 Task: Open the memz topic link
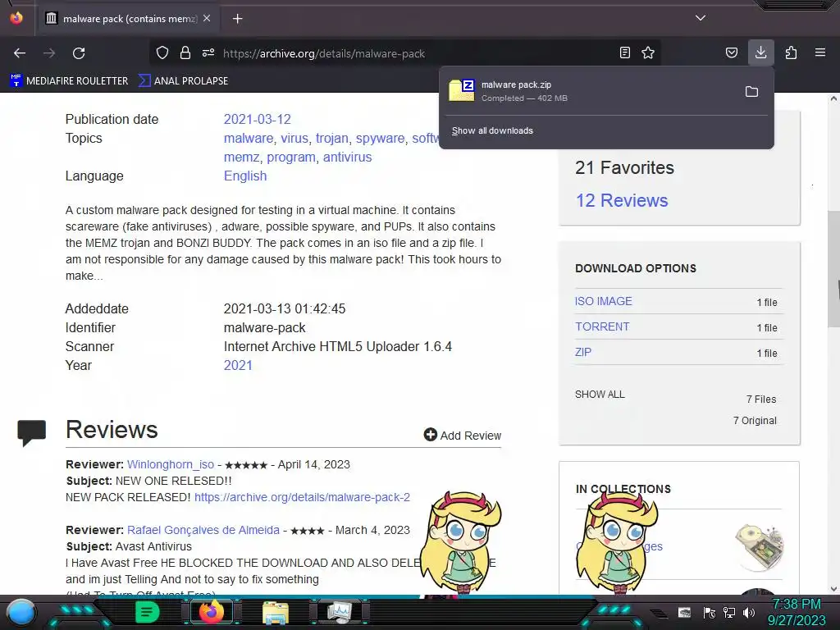[241, 157]
